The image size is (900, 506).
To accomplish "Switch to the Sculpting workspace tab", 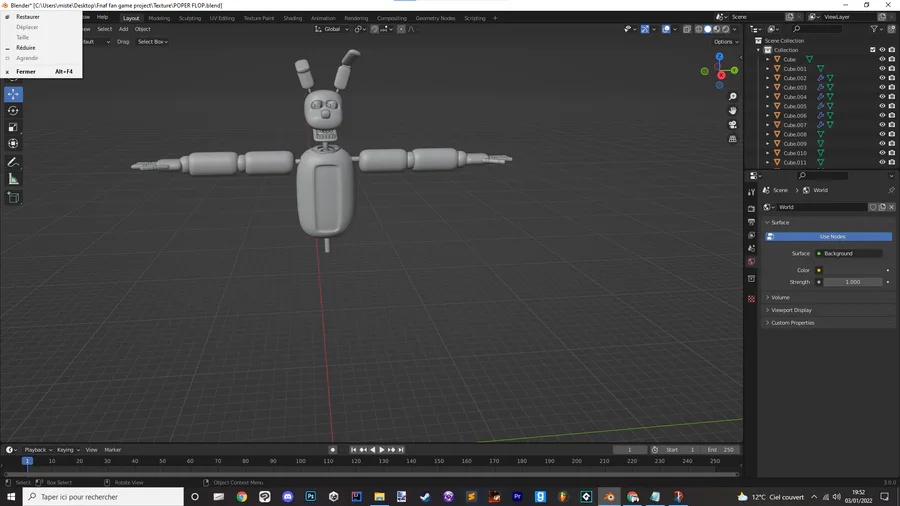I will pyautogui.click(x=190, y=18).
